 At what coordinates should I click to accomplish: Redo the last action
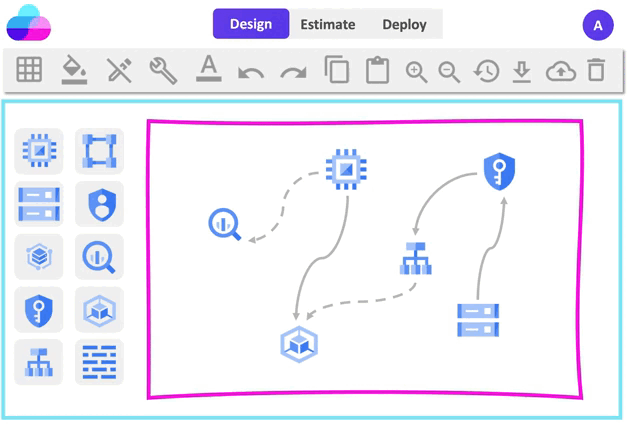click(x=293, y=73)
